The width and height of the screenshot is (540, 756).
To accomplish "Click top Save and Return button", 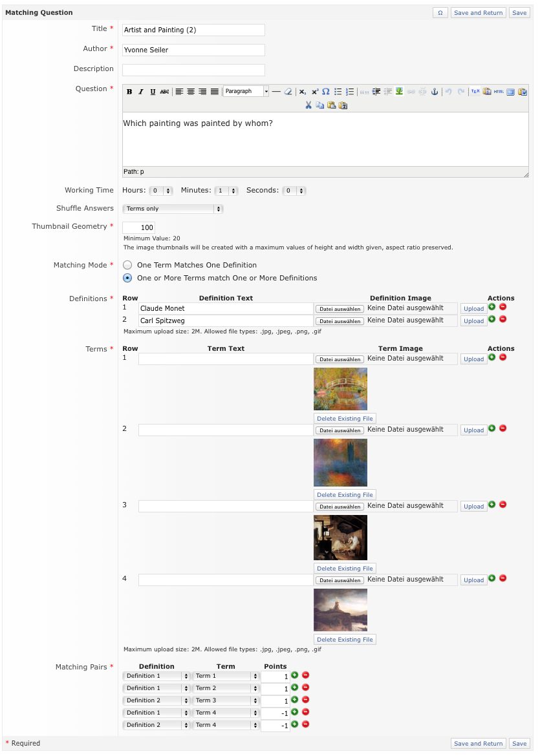I will coord(478,13).
